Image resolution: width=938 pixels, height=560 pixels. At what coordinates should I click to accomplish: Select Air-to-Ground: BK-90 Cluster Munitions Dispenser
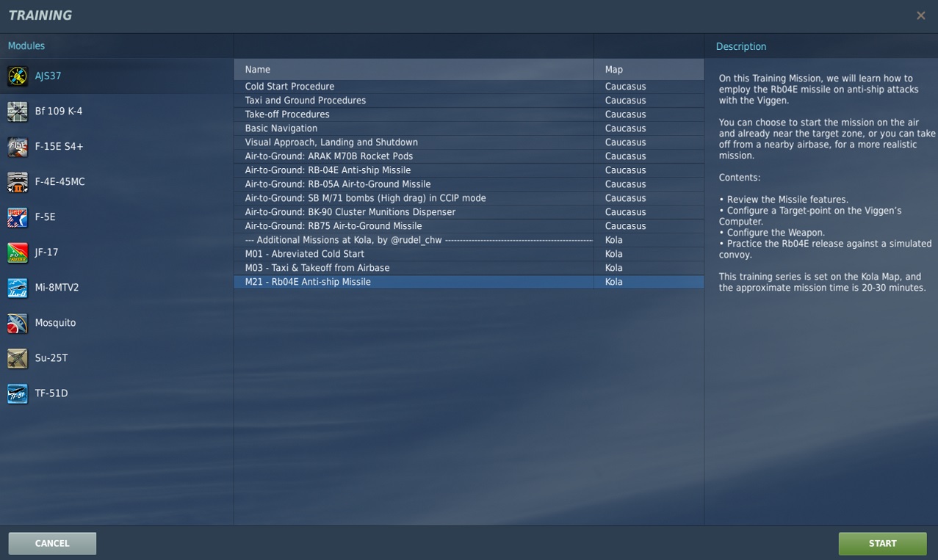[x=350, y=212]
